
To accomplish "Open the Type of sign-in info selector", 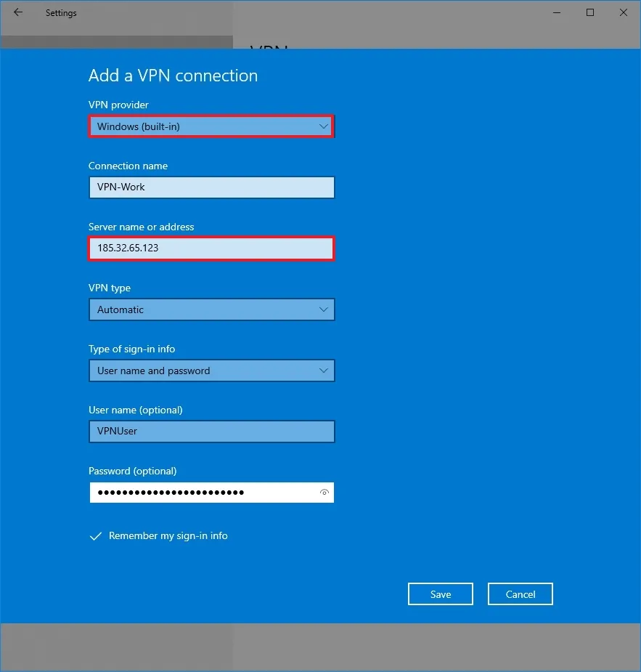I will (x=211, y=371).
